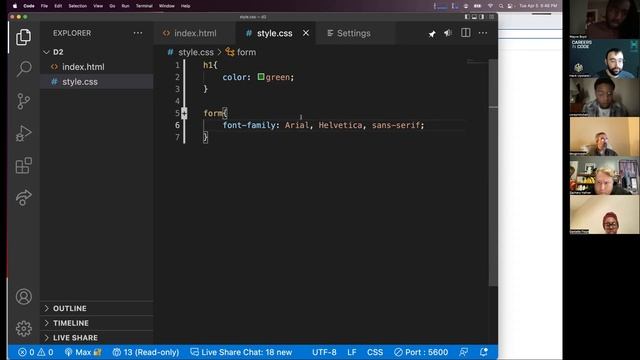Open the Accounts menu icon

(x=24, y=296)
